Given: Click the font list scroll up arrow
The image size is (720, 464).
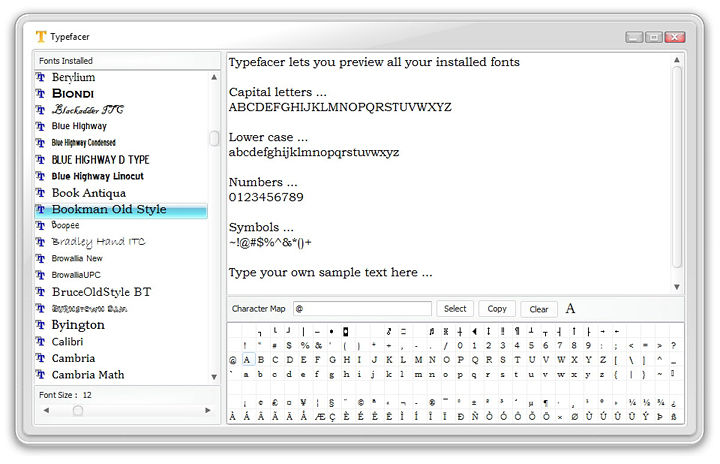Looking at the screenshot, I should click(214, 77).
